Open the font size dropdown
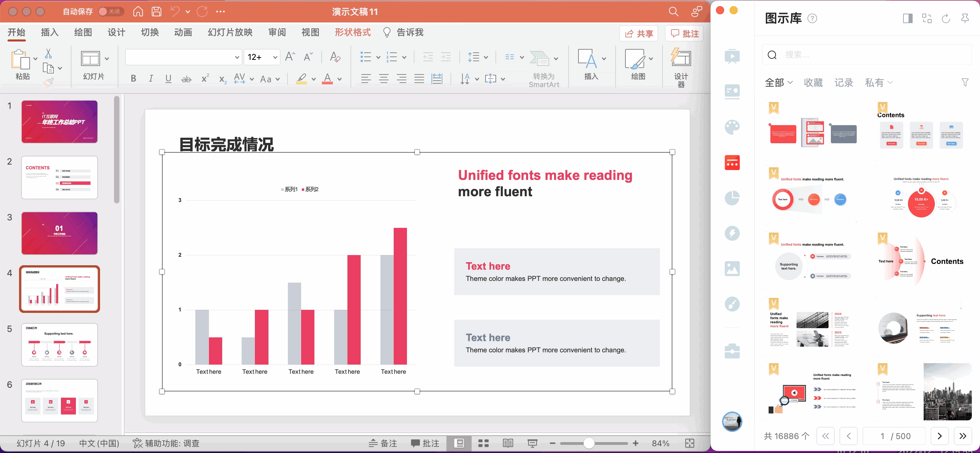980x453 pixels. point(275,57)
